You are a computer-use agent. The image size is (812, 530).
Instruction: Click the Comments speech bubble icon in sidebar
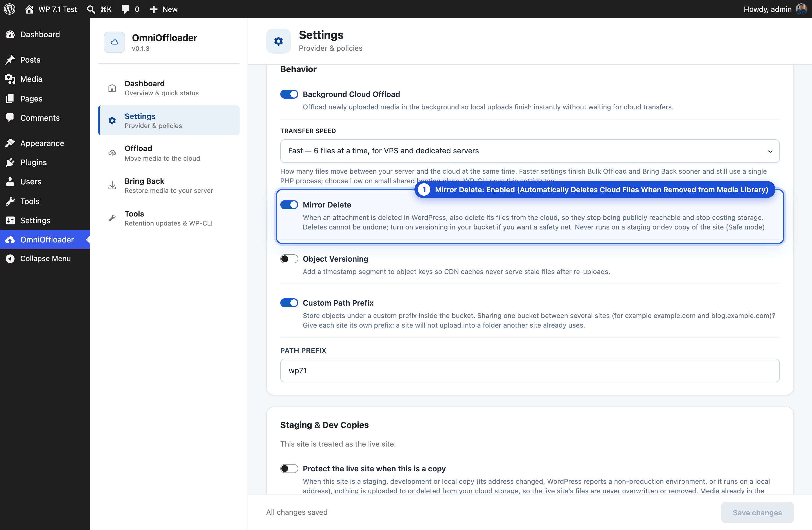pyautogui.click(x=10, y=118)
